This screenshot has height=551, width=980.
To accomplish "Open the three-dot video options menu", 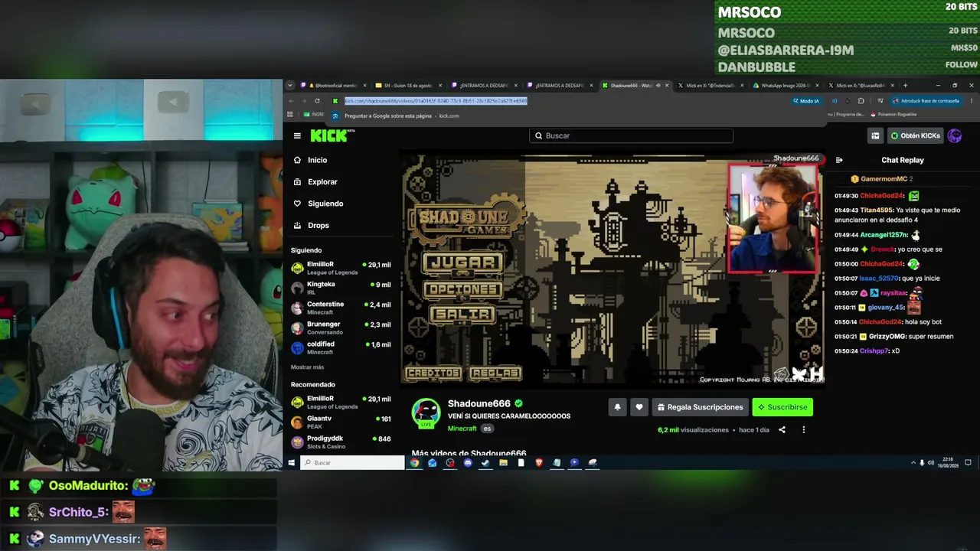I will pos(803,430).
